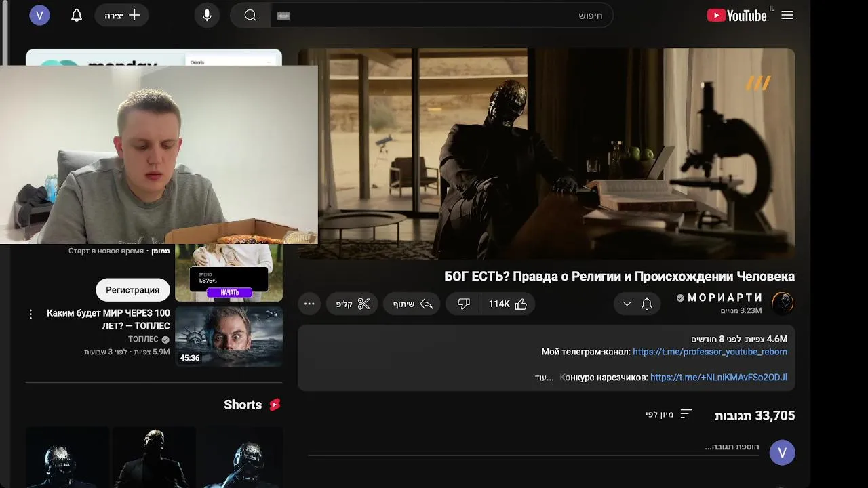Click the video title БОГ ЕСТЬ? Правда о Религии
Image resolution: width=868 pixels, height=488 pixels.
[619, 277]
